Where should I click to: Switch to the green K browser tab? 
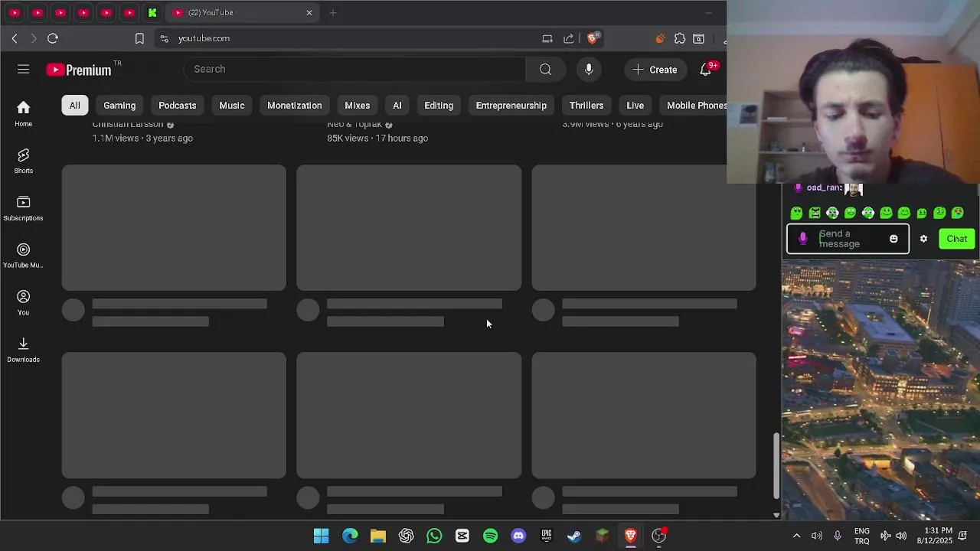coord(152,12)
